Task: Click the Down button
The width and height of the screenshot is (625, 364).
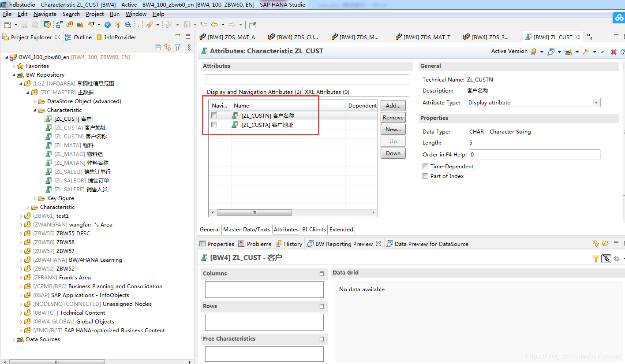Action: [x=393, y=153]
